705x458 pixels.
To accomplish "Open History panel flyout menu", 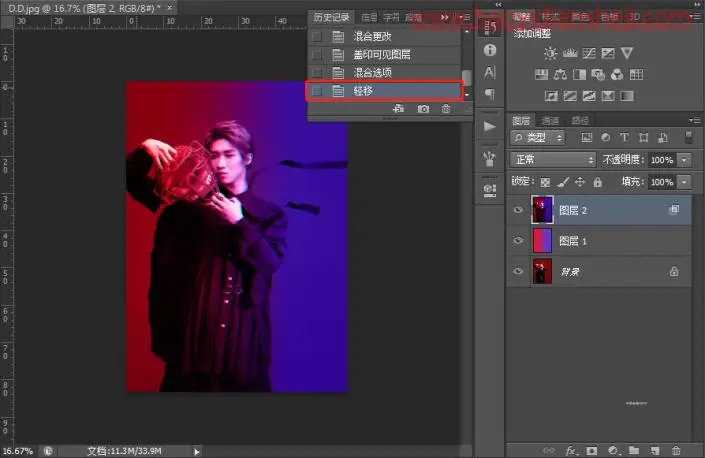I will (465, 17).
